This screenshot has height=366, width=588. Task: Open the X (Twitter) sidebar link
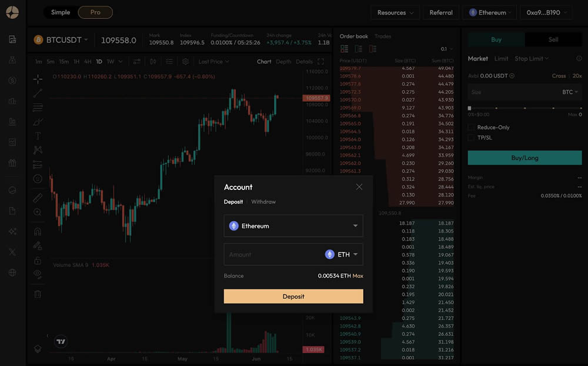12,252
